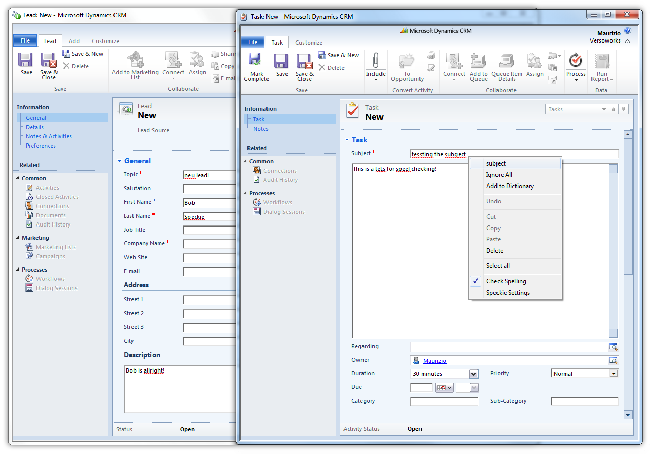The height and width of the screenshot is (454, 650).
Task: Select Add to Dictionary menu entry
Action: point(509,186)
